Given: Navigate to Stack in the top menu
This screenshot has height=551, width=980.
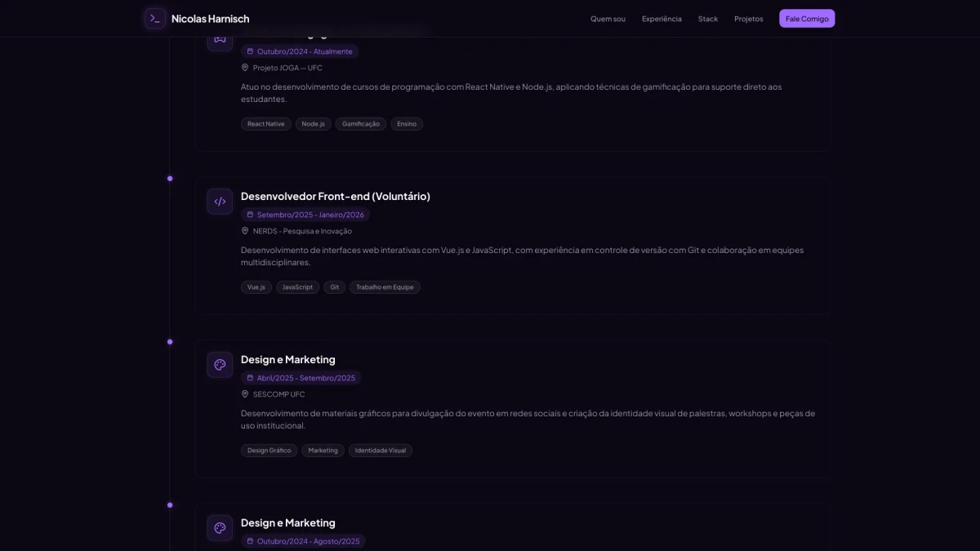Looking at the screenshot, I should 708,19.
